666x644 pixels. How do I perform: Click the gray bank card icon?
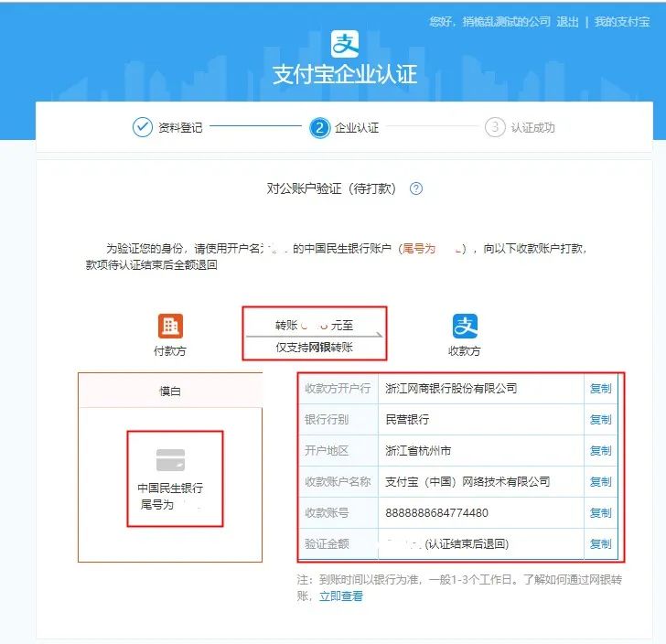click(170, 459)
